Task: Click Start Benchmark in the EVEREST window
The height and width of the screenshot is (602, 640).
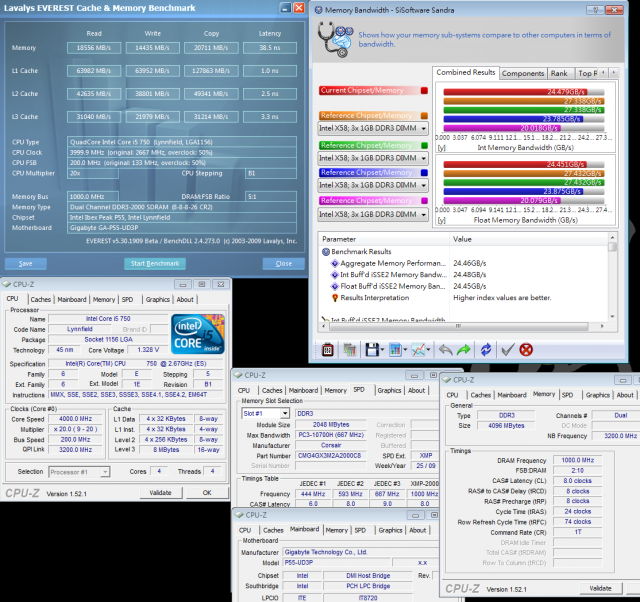Action: click(155, 264)
